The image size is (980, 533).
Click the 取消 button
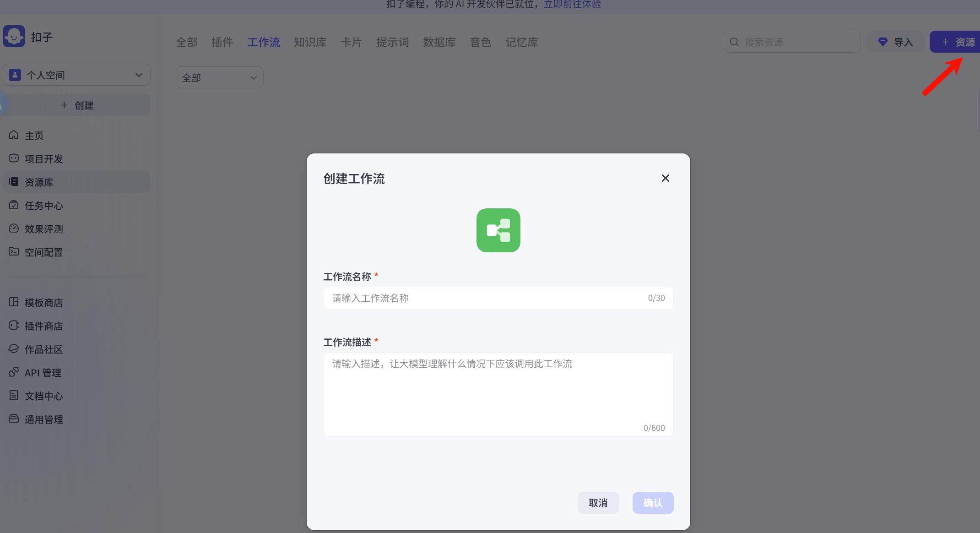598,503
